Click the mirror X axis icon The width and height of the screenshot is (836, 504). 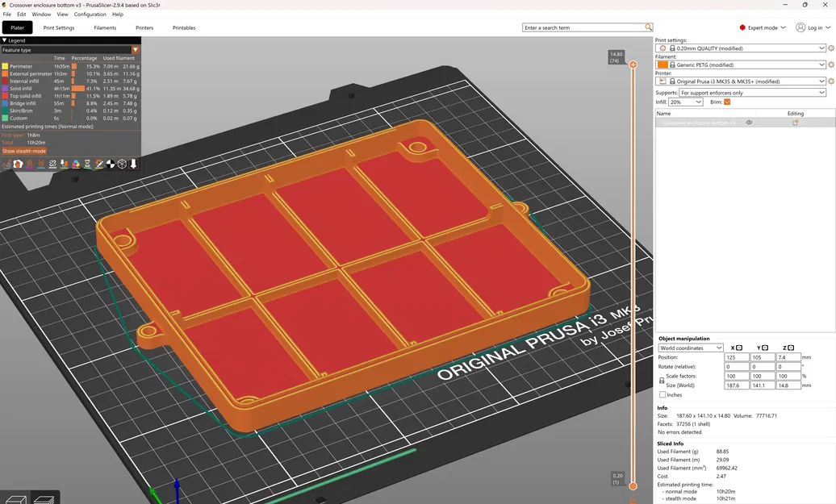coord(739,348)
